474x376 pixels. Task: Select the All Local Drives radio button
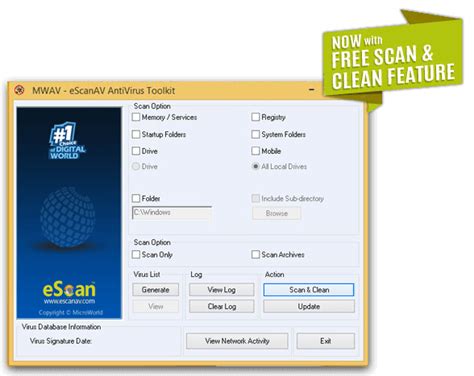pos(256,166)
